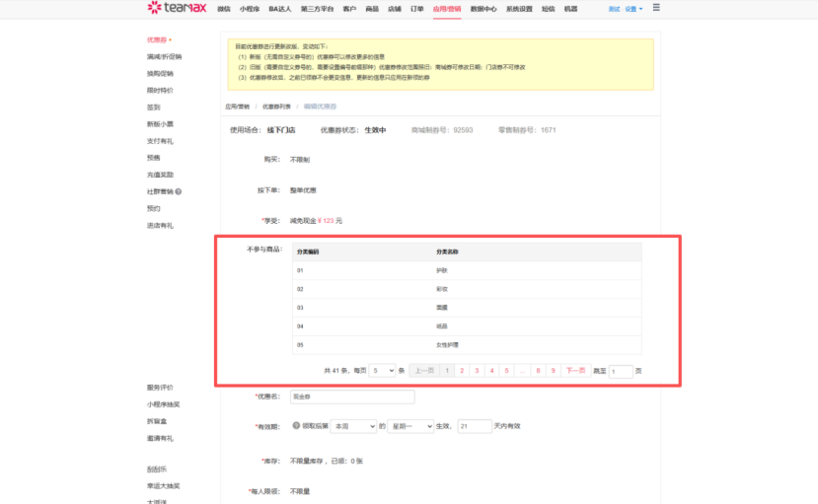
Task: Open 新板小票 in the sidebar
Action: tap(160, 124)
